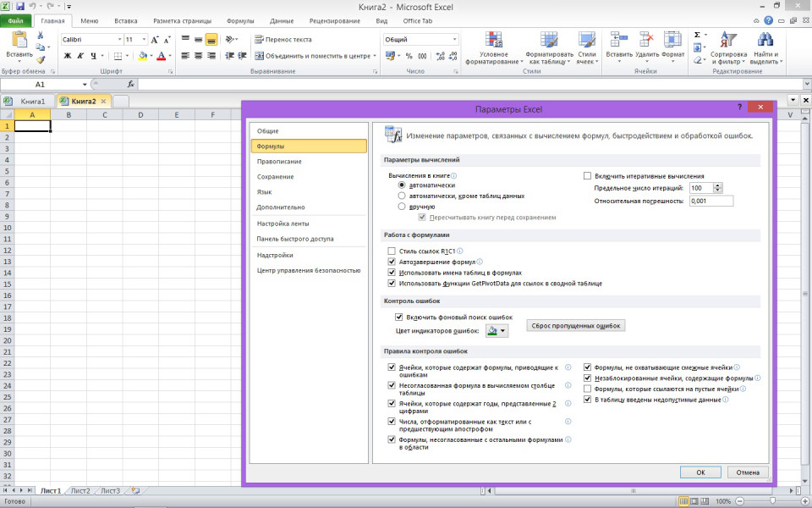Open the font size dropdown
Viewport: 812px width, 508px height.
[144, 40]
